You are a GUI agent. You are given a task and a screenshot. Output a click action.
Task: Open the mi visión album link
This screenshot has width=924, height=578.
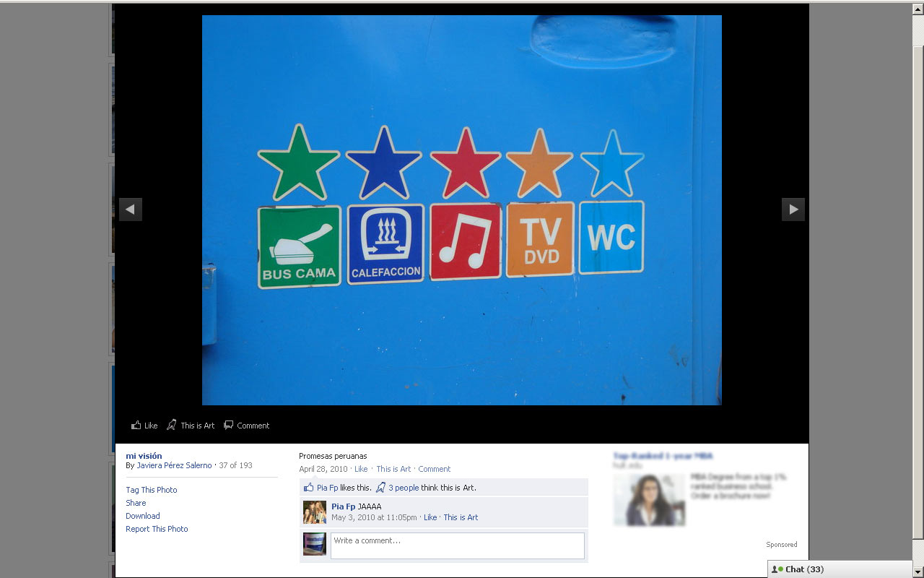tap(144, 456)
